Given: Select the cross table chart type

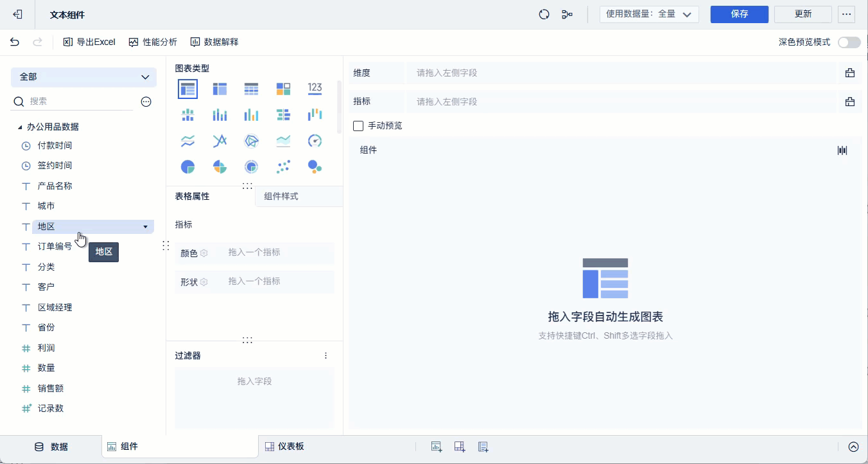Looking at the screenshot, I should click(x=220, y=89).
